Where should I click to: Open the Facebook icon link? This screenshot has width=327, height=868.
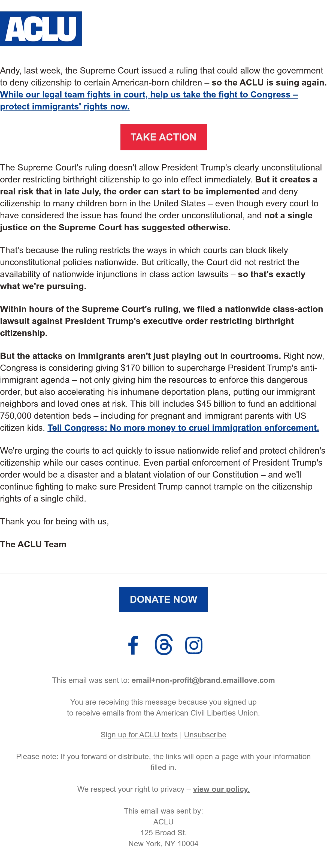[133, 645]
